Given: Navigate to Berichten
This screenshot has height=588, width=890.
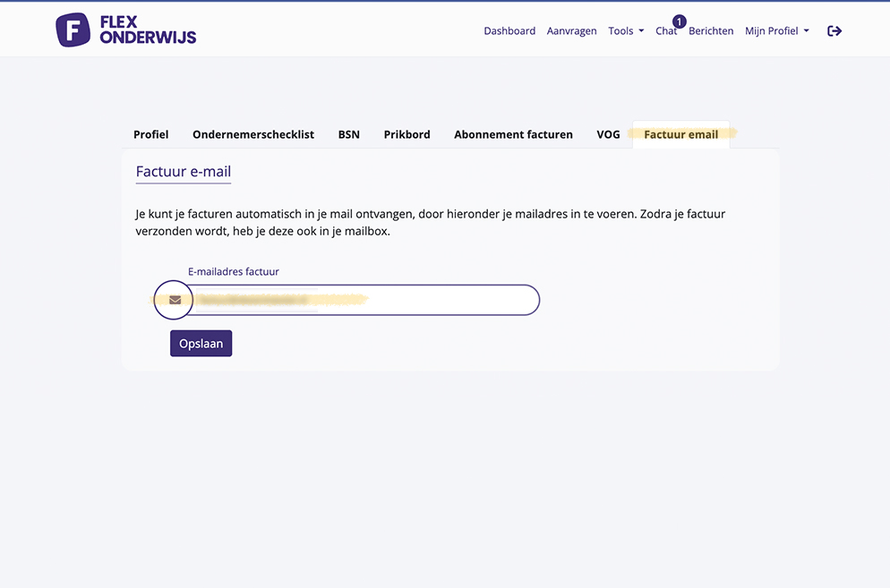Looking at the screenshot, I should point(711,30).
